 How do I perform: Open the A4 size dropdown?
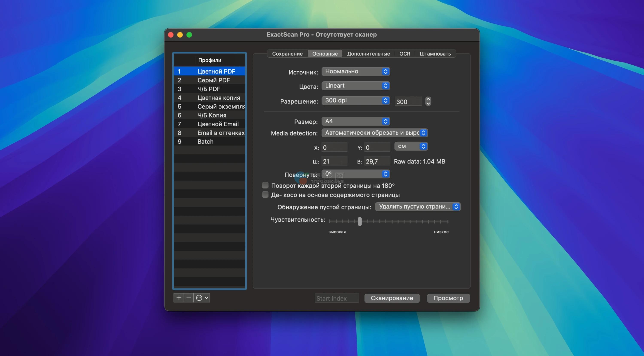click(355, 121)
